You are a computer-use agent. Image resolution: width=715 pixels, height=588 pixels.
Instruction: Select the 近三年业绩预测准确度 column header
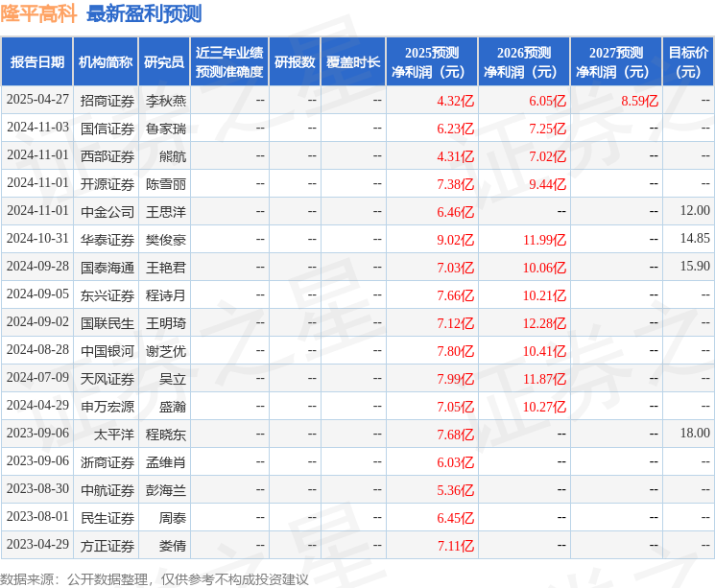(x=229, y=62)
